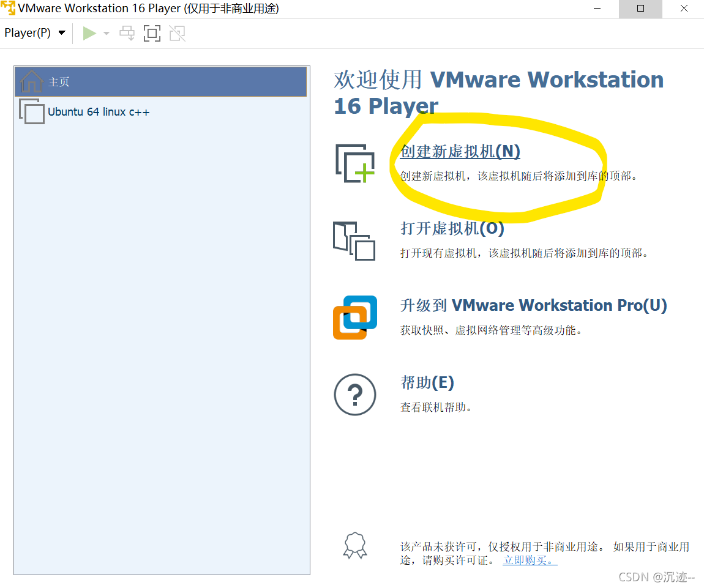Image resolution: width=704 pixels, height=588 pixels.
Task: Click the house icon beside 主页
Action: pos(31,81)
